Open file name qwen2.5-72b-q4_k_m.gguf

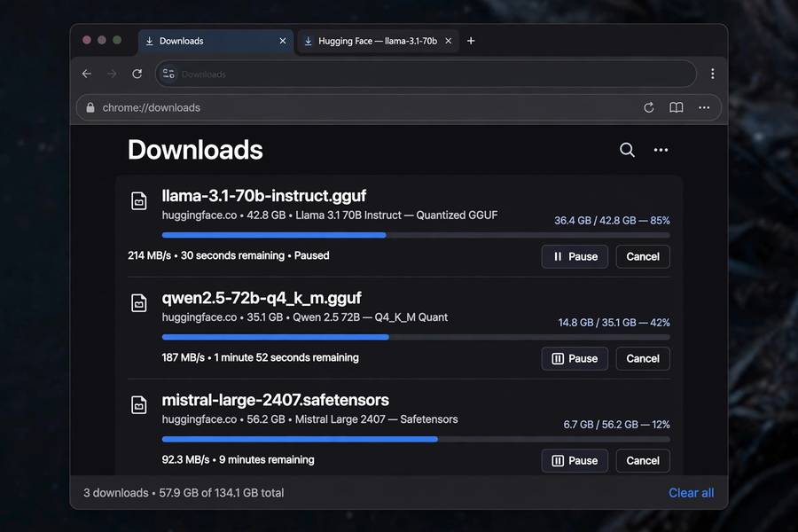tap(262, 298)
